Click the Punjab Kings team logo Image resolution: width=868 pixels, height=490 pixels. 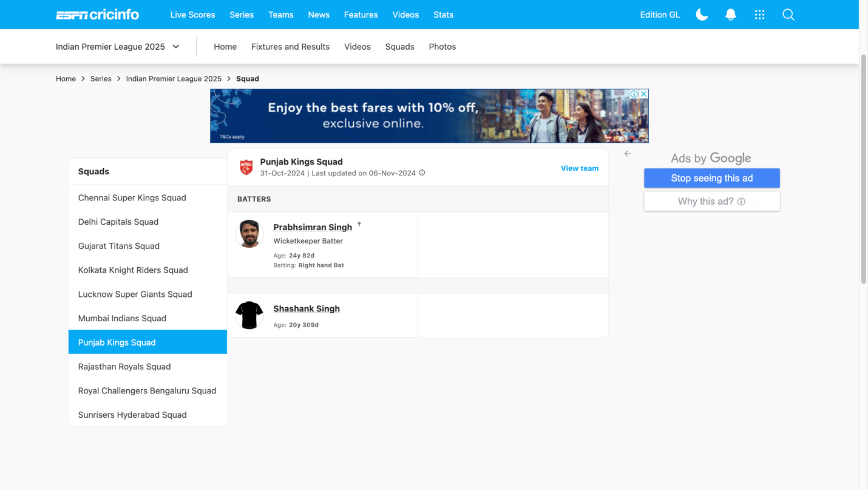246,167
